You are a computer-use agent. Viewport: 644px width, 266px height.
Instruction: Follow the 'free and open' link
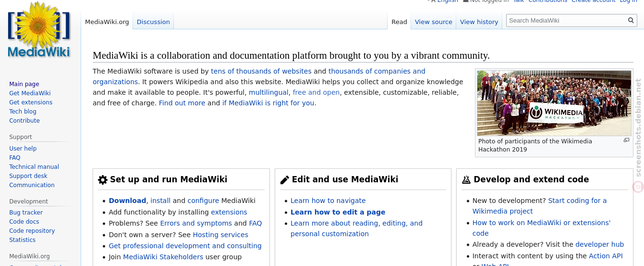pyautogui.click(x=316, y=92)
